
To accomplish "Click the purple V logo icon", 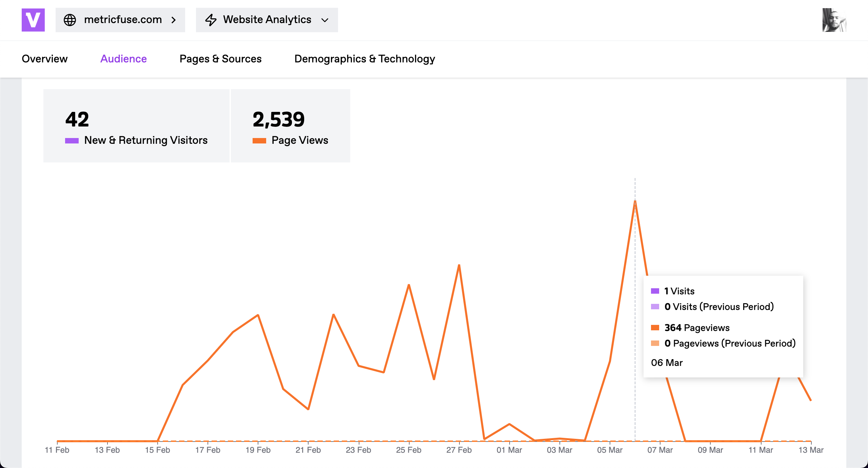I will coord(33,20).
